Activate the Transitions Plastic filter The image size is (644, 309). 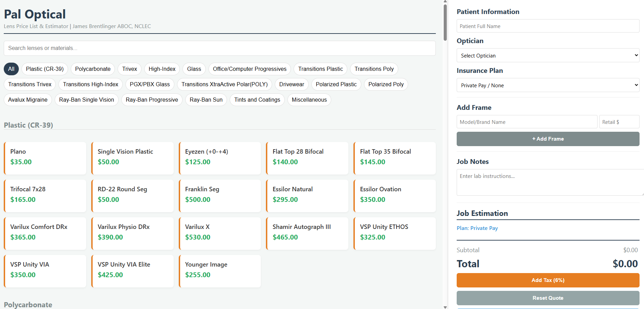click(320, 69)
